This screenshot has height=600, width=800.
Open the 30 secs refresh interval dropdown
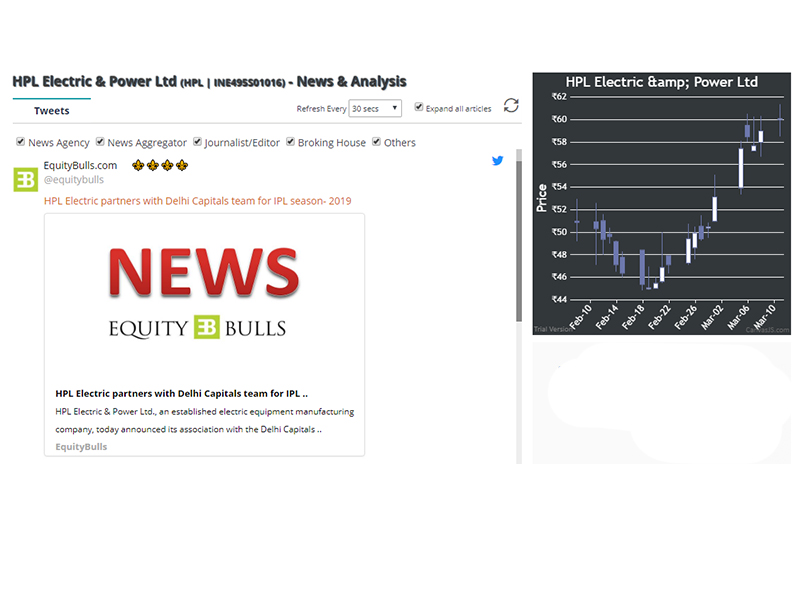point(375,108)
